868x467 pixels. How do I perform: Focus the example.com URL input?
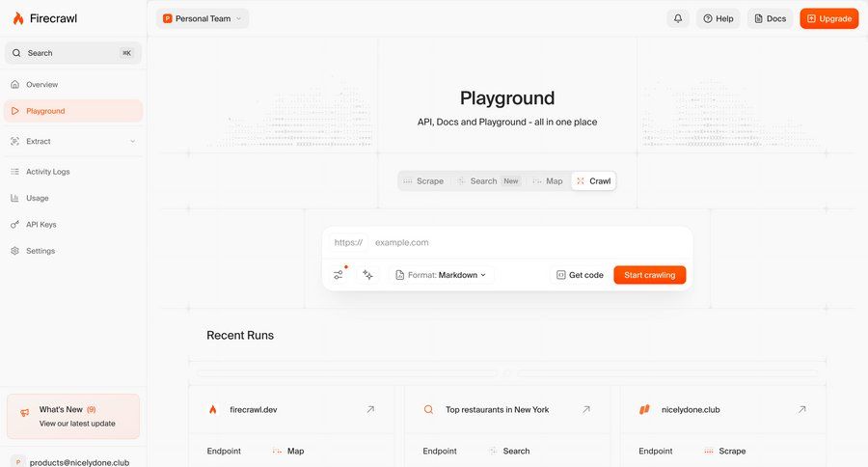pyautogui.click(x=529, y=242)
